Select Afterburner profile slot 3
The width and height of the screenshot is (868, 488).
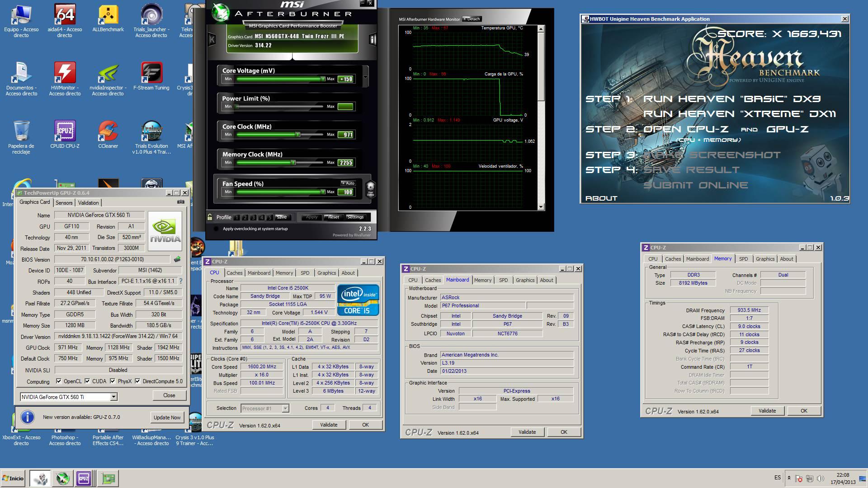pos(253,217)
